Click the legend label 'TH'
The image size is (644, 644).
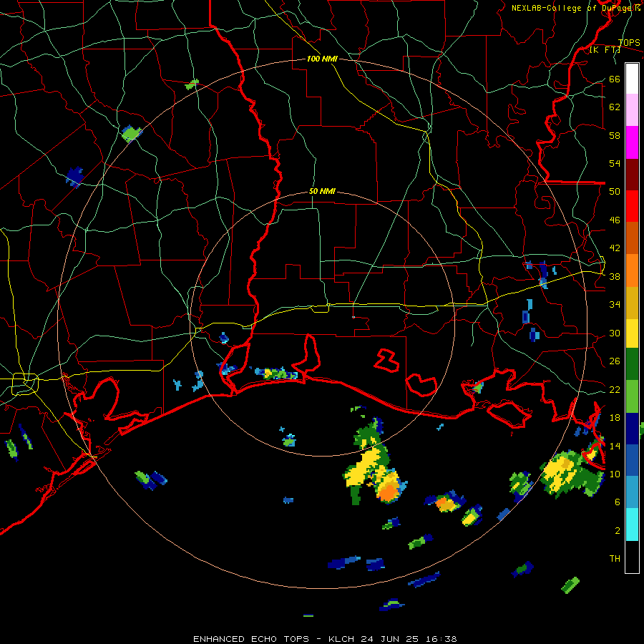click(615, 559)
